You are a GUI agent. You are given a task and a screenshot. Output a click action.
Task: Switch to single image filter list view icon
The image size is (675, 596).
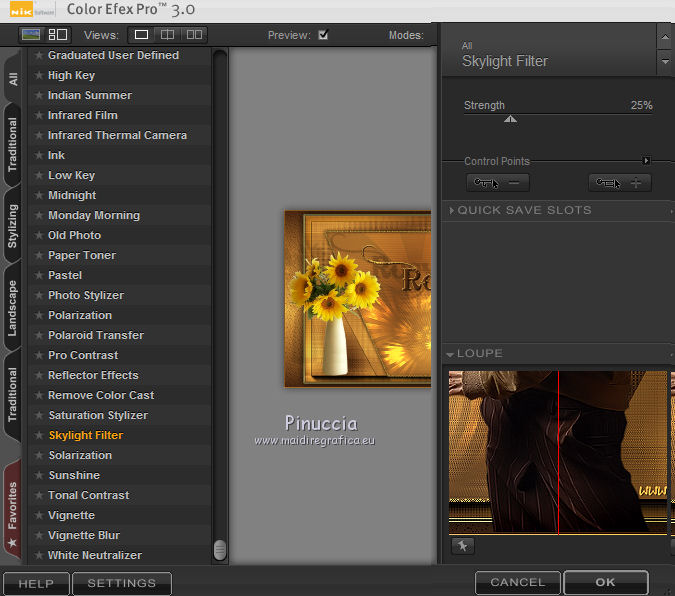pos(31,34)
